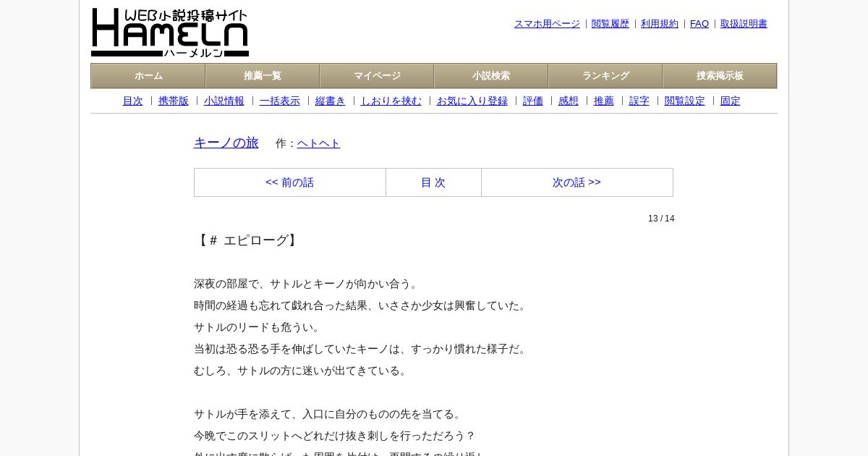Open 小説検索 tab
This screenshot has width=868, height=456.
coord(491,76)
